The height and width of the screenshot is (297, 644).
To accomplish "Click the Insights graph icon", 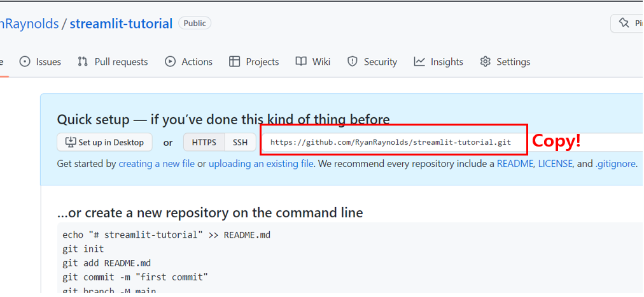I will pos(419,62).
